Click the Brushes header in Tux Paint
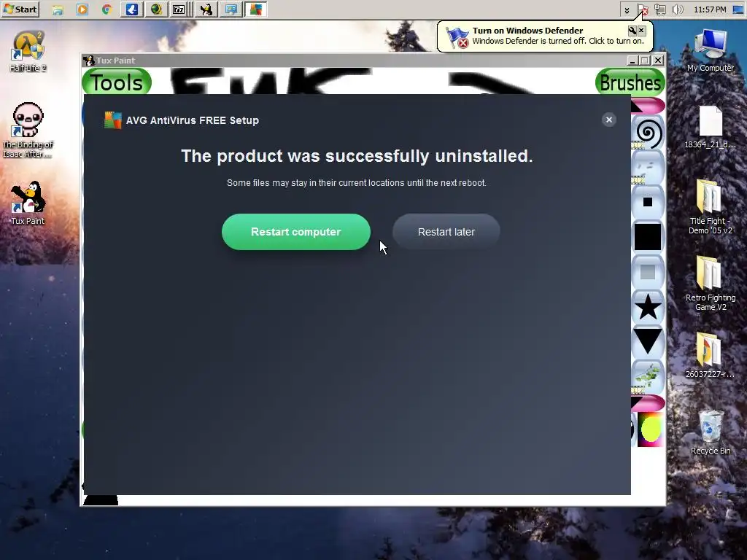The height and width of the screenshot is (560, 747). [x=630, y=82]
